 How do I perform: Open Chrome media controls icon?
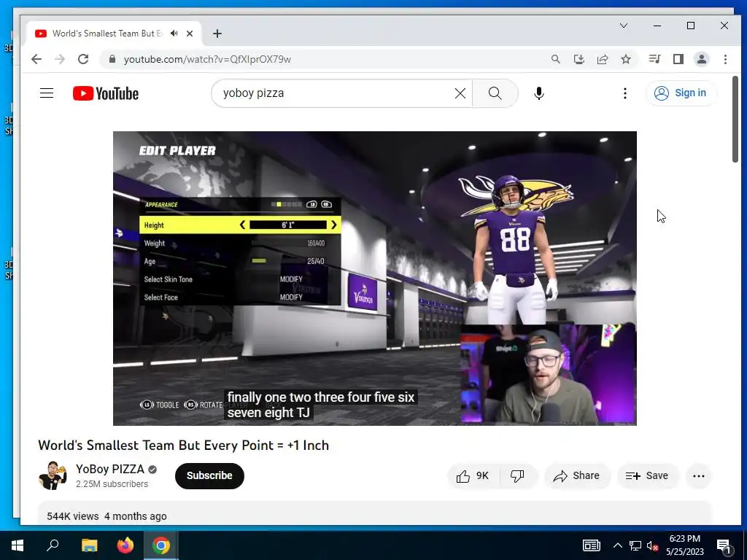click(654, 59)
